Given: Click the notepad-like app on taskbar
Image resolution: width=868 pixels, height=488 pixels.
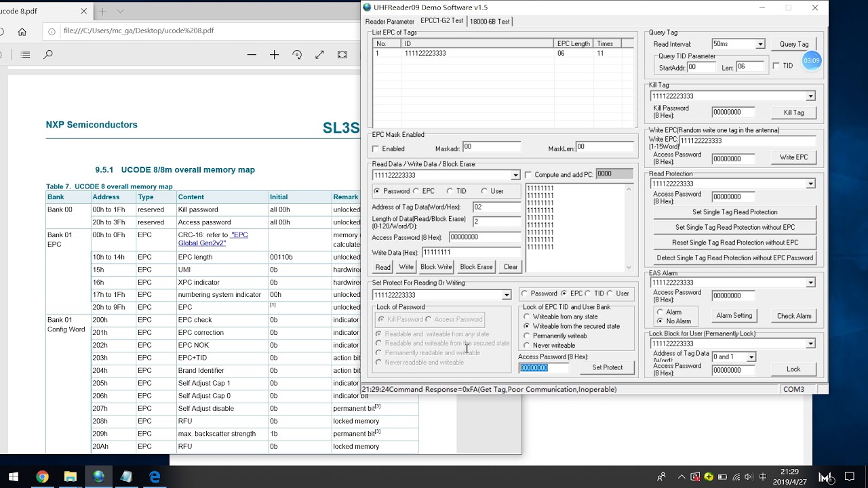Looking at the screenshot, I should tap(126, 477).
